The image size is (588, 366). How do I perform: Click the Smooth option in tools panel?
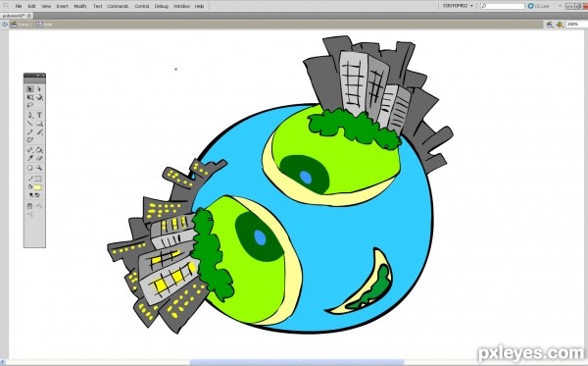coord(39,206)
